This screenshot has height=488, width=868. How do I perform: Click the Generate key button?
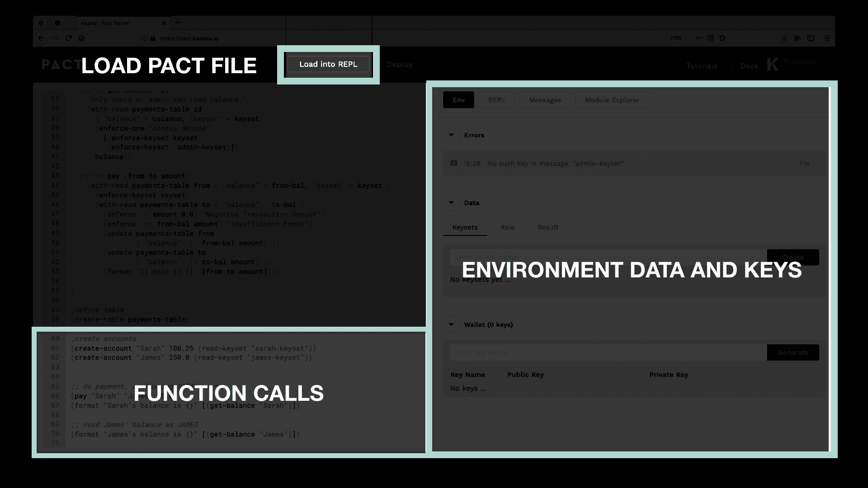(x=793, y=352)
